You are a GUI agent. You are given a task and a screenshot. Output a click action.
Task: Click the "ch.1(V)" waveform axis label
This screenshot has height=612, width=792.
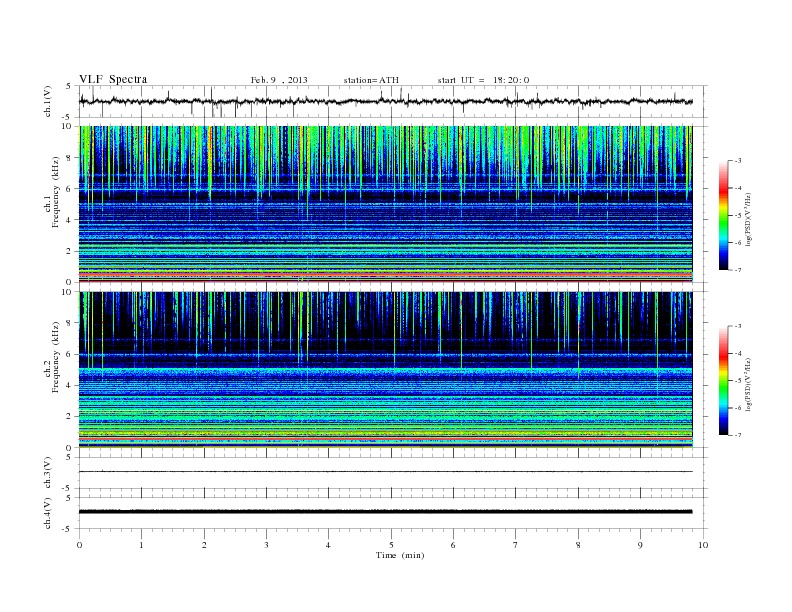pyautogui.click(x=48, y=101)
